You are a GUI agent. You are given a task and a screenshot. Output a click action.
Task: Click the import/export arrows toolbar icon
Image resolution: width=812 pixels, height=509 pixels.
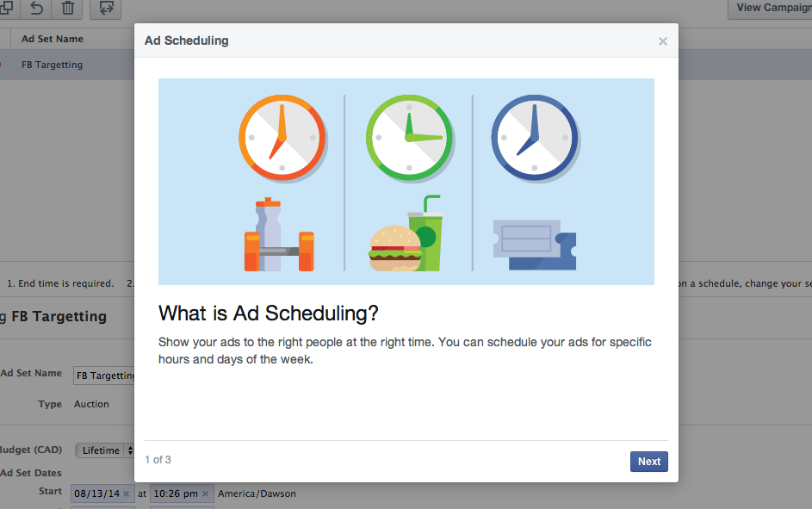tap(106, 9)
